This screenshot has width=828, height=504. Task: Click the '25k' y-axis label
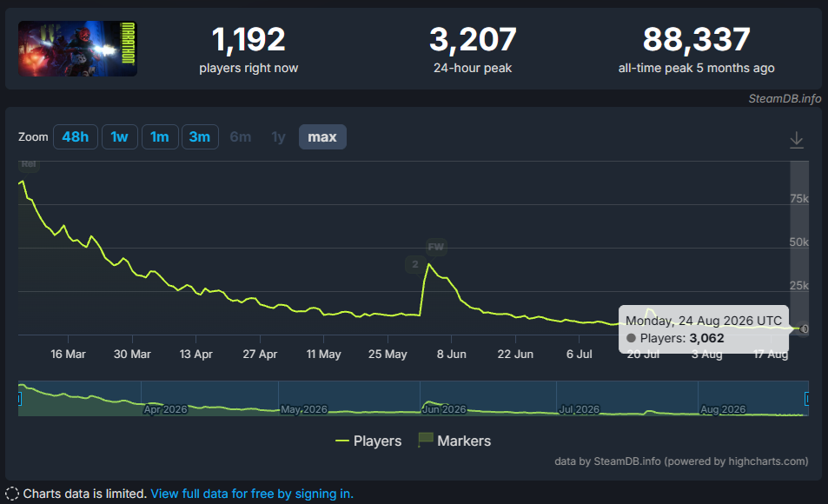point(799,285)
